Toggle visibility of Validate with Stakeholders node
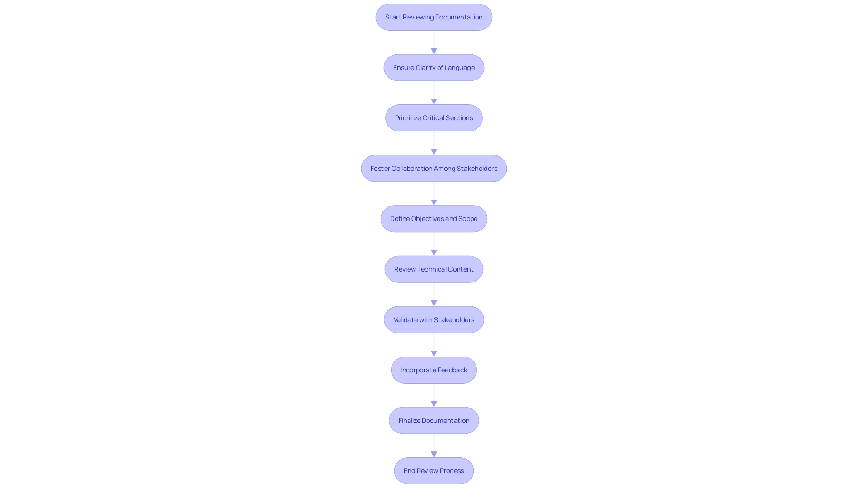868x488 pixels. coord(434,319)
